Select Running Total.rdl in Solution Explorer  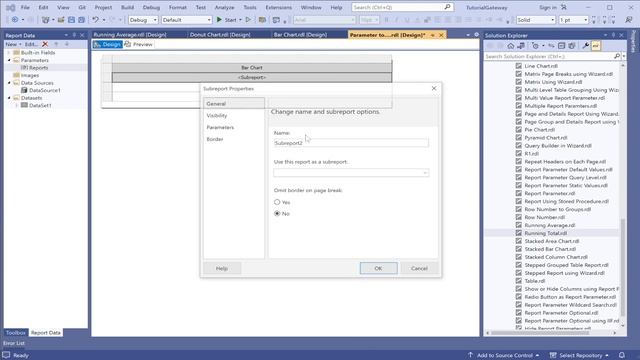coord(545,233)
